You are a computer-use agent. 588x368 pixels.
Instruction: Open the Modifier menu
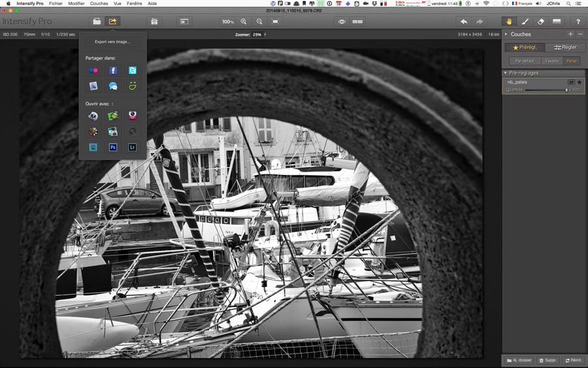coord(76,3)
